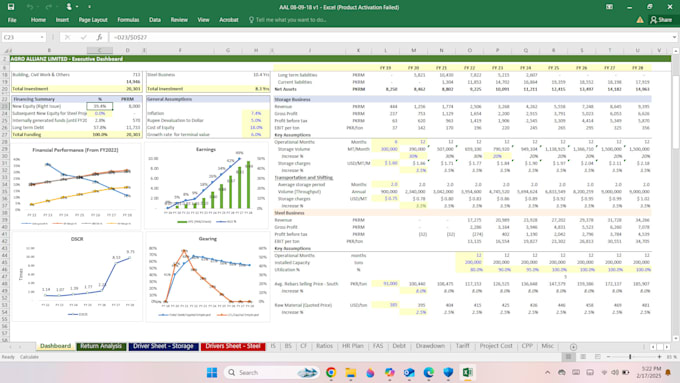Click the New Sheet plus icon

click(x=573, y=347)
